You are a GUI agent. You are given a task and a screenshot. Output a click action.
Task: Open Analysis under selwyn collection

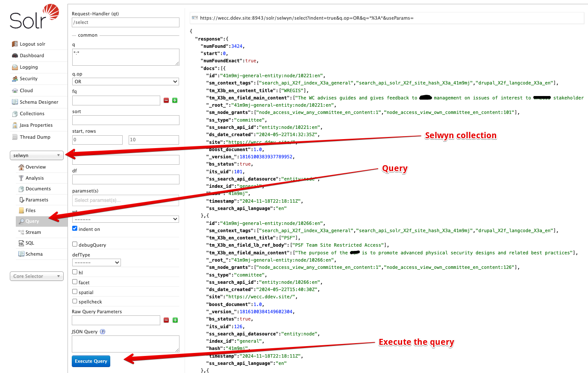click(35, 178)
